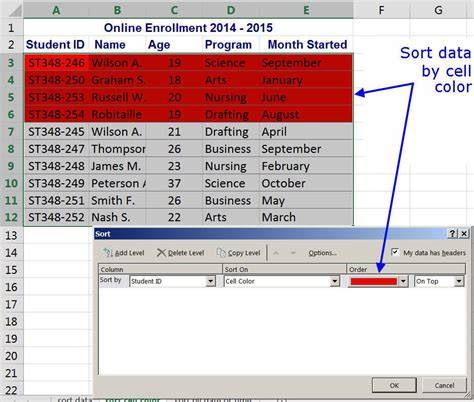Viewport: 474px width, 402px height.
Task: Select cell containing ST348-245
Action: [x=56, y=132]
